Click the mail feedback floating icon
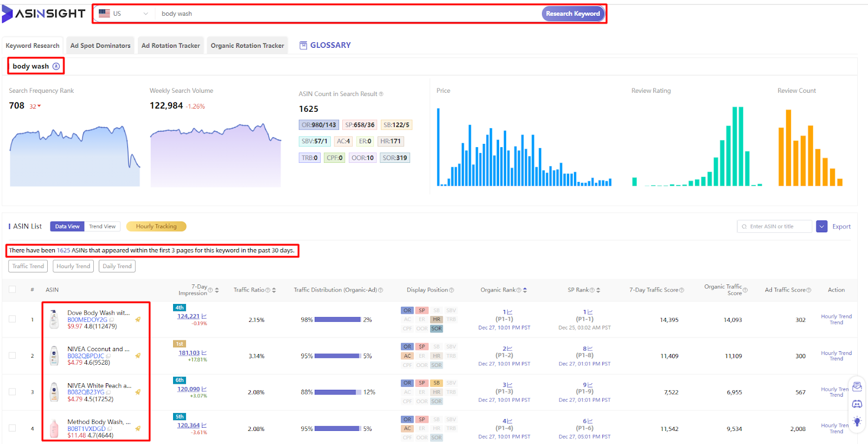Image resolution: width=868 pixels, height=444 pixels. pyautogui.click(x=857, y=386)
